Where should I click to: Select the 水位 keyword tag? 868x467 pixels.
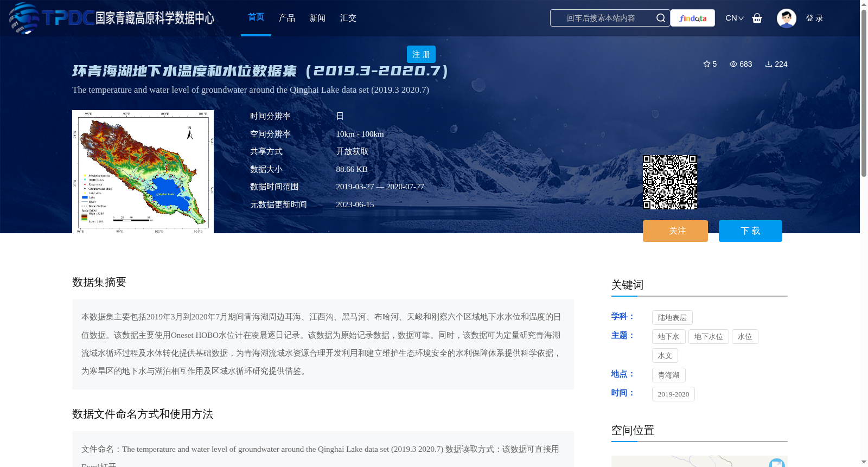(x=745, y=337)
